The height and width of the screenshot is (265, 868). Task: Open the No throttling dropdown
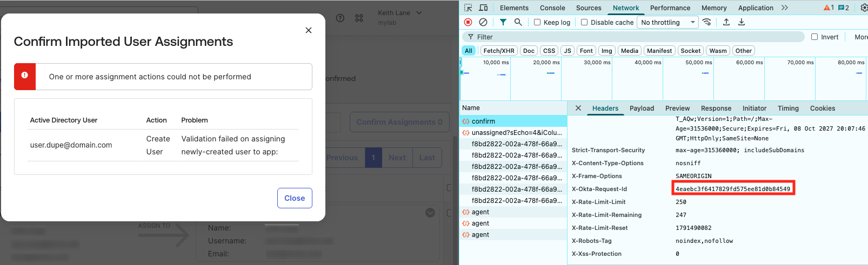(x=668, y=22)
